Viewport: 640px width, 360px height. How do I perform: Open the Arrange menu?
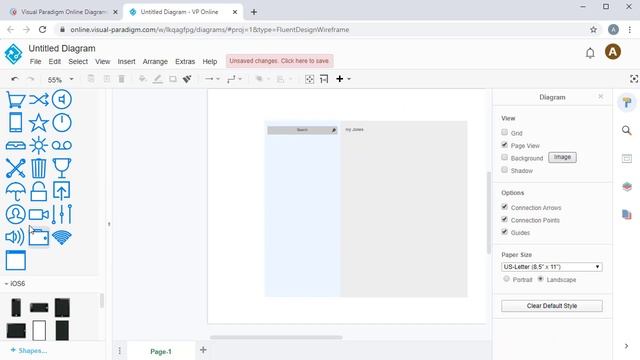coord(155,62)
